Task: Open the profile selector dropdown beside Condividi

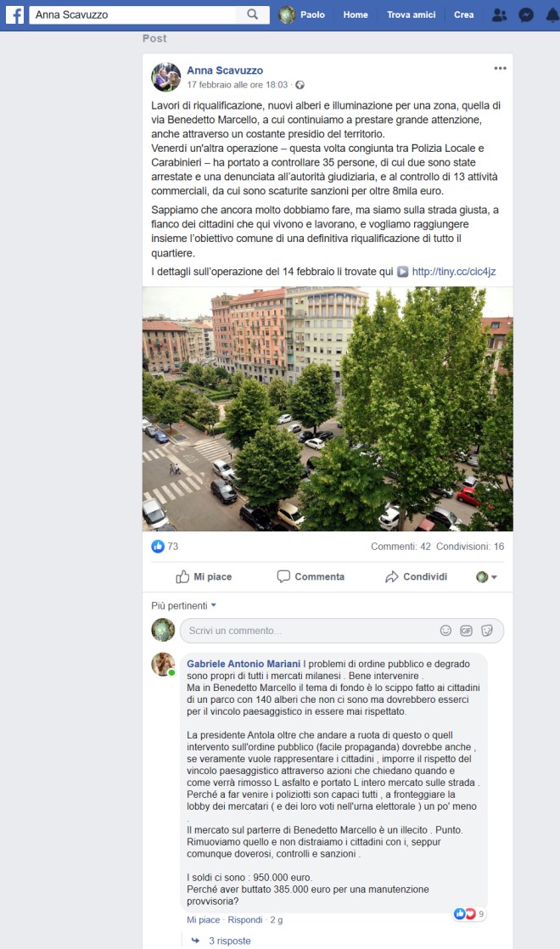Action: [486, 576]
